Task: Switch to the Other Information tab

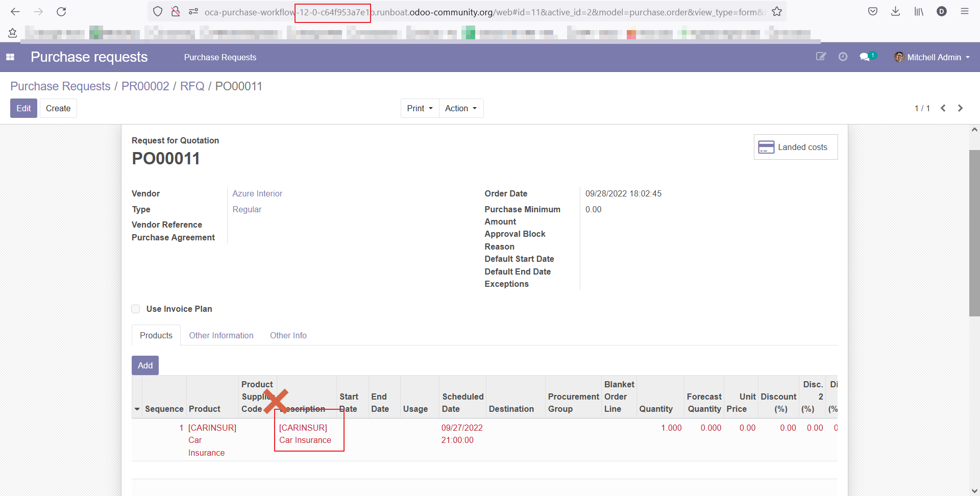Action: [221, 335]
